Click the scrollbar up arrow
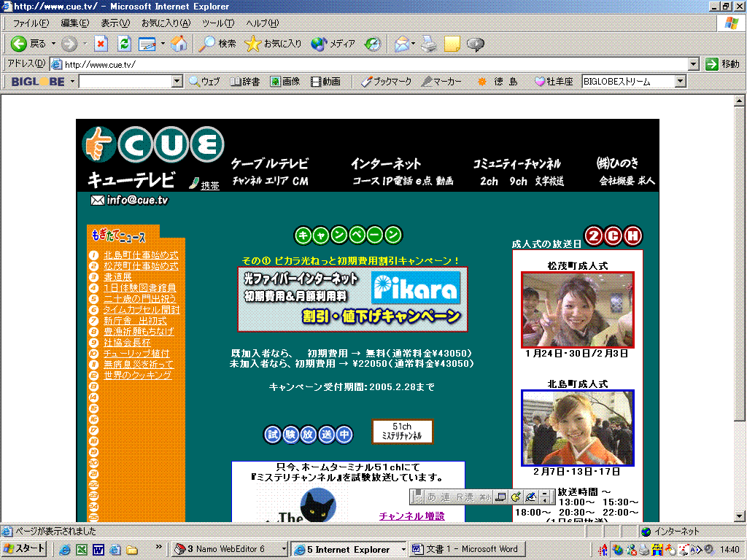 [x=739, y=101]
